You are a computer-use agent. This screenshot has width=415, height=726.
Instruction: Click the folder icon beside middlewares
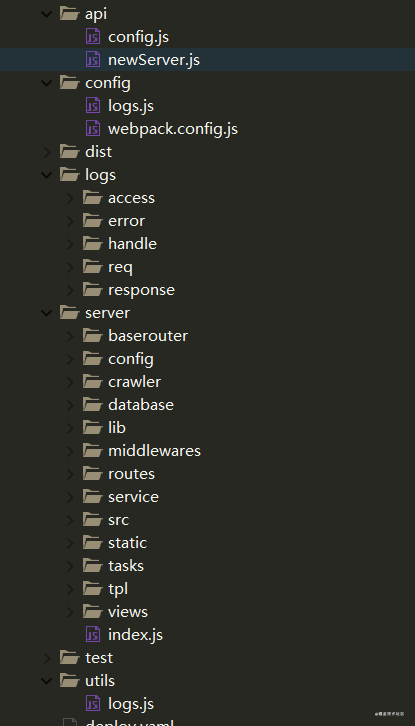(x=93, y=451)
